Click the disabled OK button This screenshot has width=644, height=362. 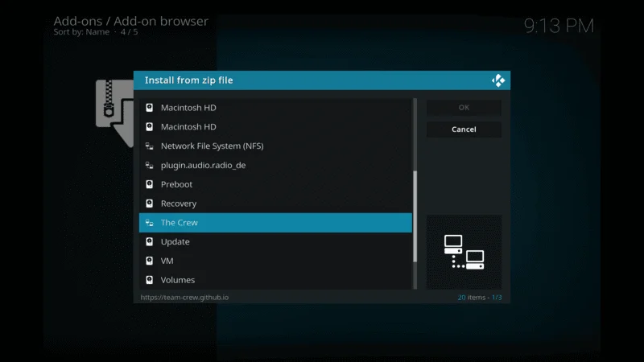coord(464,108)
